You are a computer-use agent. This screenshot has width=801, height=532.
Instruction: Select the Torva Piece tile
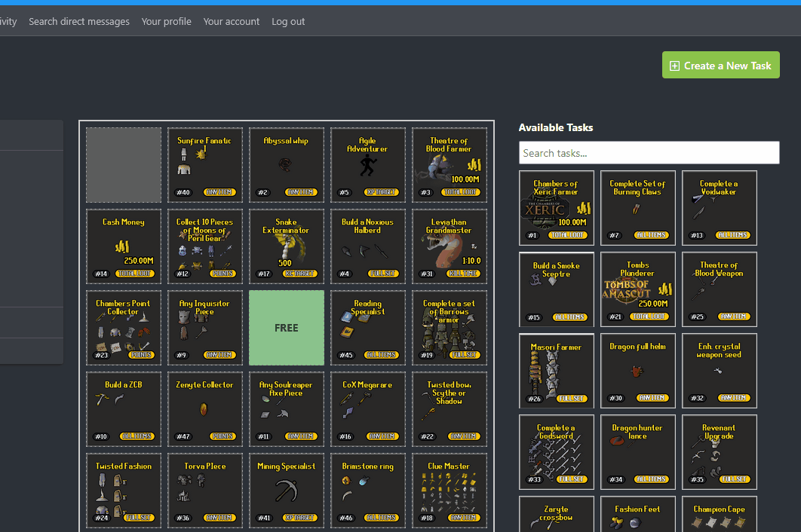[205, 491]
